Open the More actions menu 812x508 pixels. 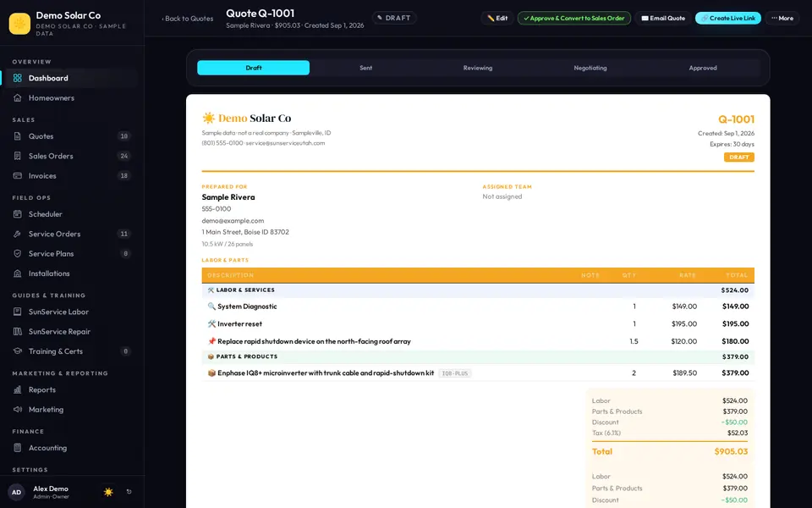click(x=782, y=18)
